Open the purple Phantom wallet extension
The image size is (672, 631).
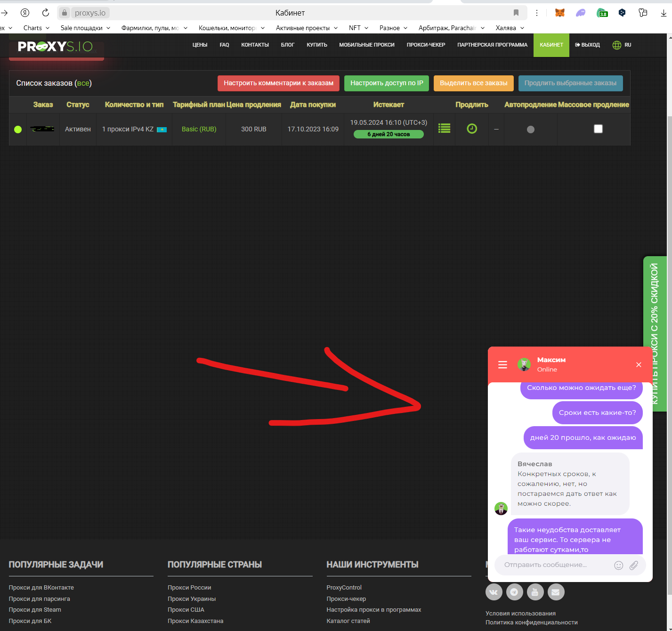[x=581, y=13]
